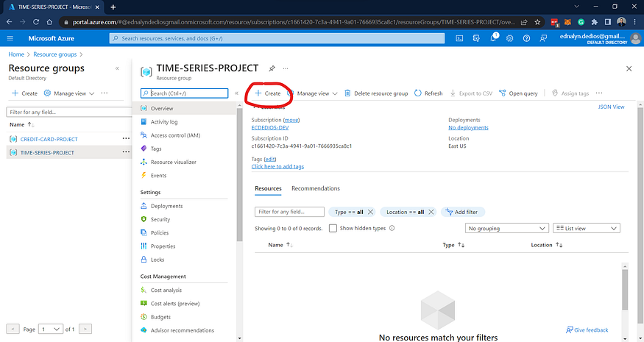This screenshot has height=342, width=644.
Task: Sort resource groups by Name
Action: tap(22, 124)
